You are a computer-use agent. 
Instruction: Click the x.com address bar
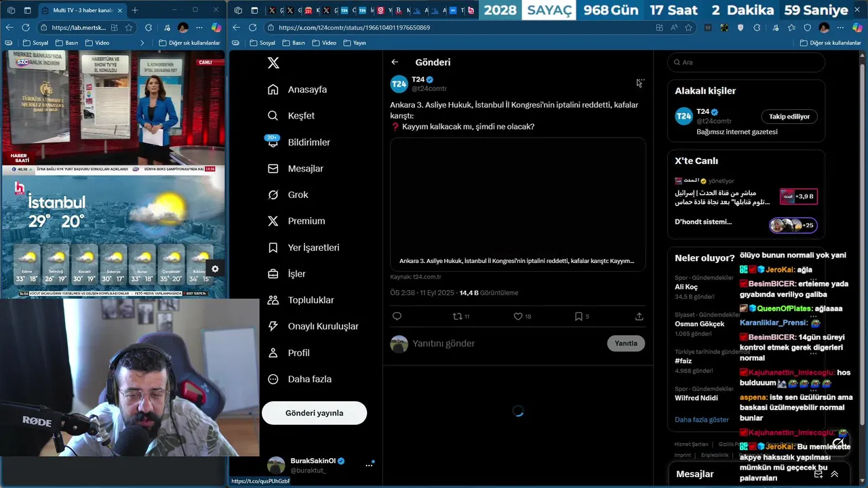(461, 27)
